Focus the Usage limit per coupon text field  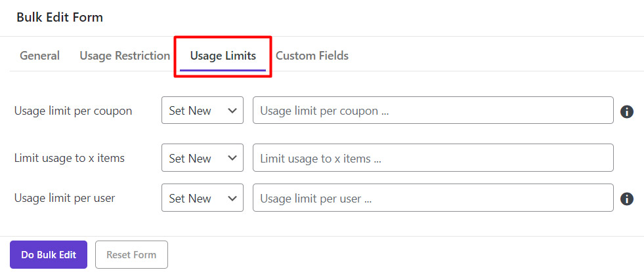coord(433,111)
